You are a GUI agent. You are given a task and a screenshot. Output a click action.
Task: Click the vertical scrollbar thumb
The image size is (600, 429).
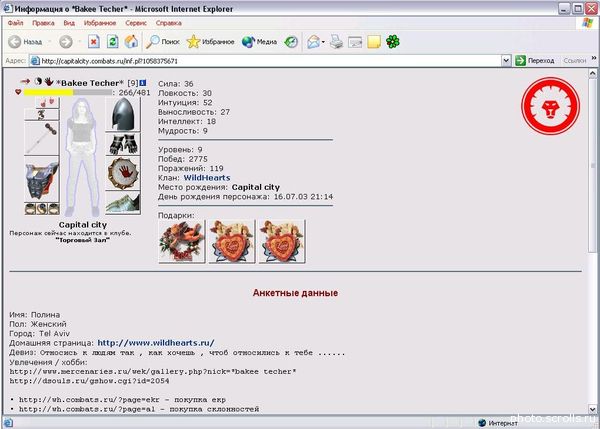pos(593,165)
